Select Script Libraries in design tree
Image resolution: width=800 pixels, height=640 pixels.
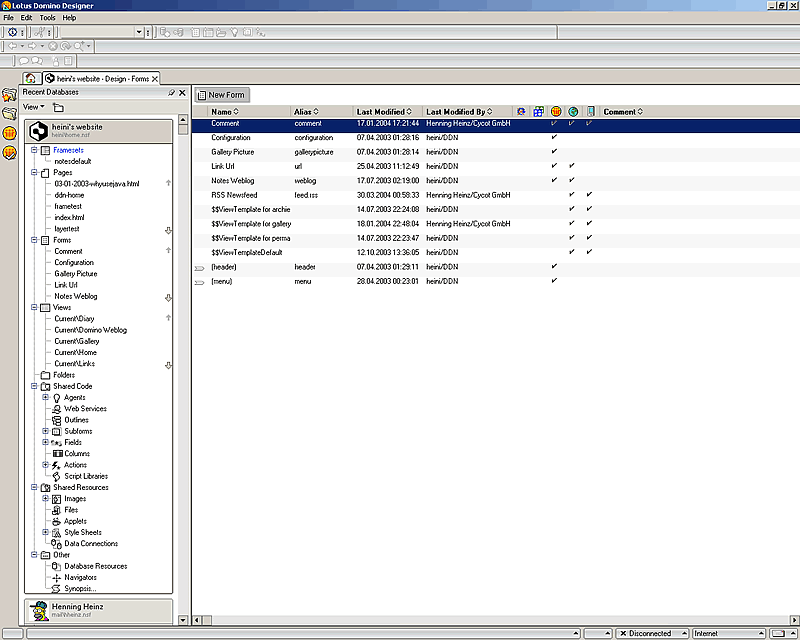tap(86, 476)
